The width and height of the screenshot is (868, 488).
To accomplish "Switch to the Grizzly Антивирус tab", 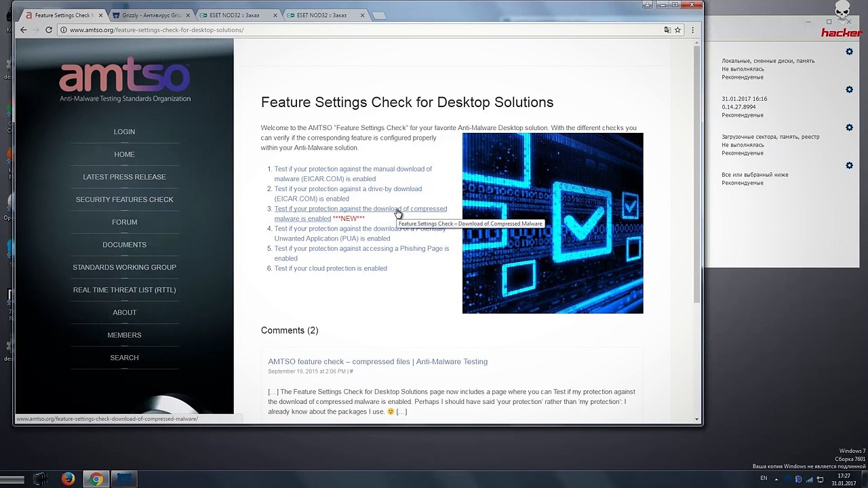I will click(151, 15).
